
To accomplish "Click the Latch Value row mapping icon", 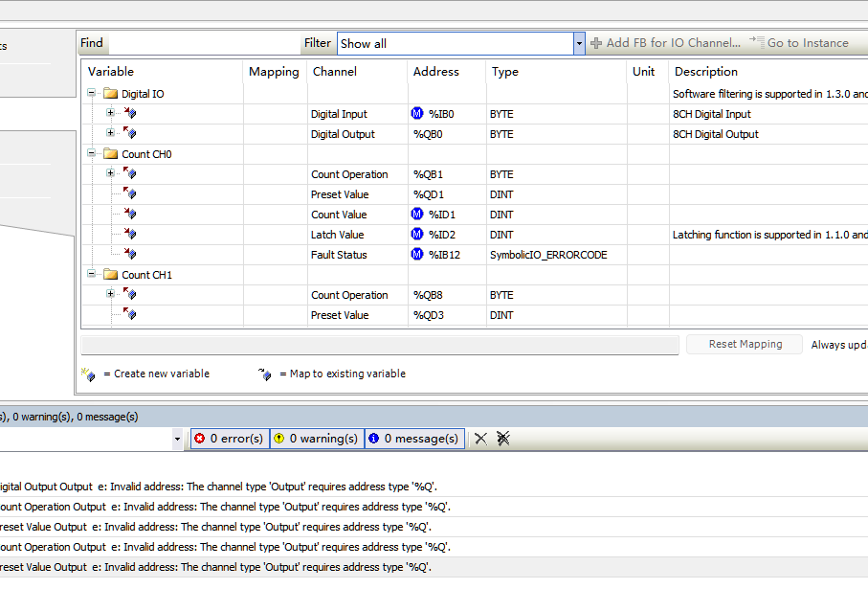I will click(129, 235).
